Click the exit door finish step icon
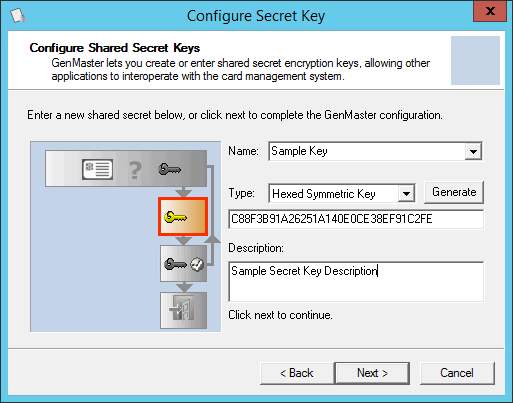Image resolution: width=513 pixels, height=403 pixels. pos(184,310)
